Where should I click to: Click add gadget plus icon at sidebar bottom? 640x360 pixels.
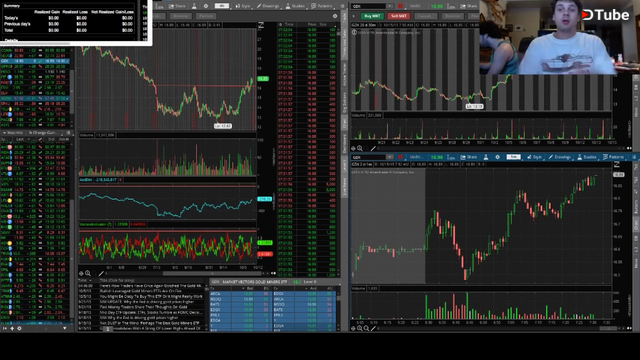(12, 328)
